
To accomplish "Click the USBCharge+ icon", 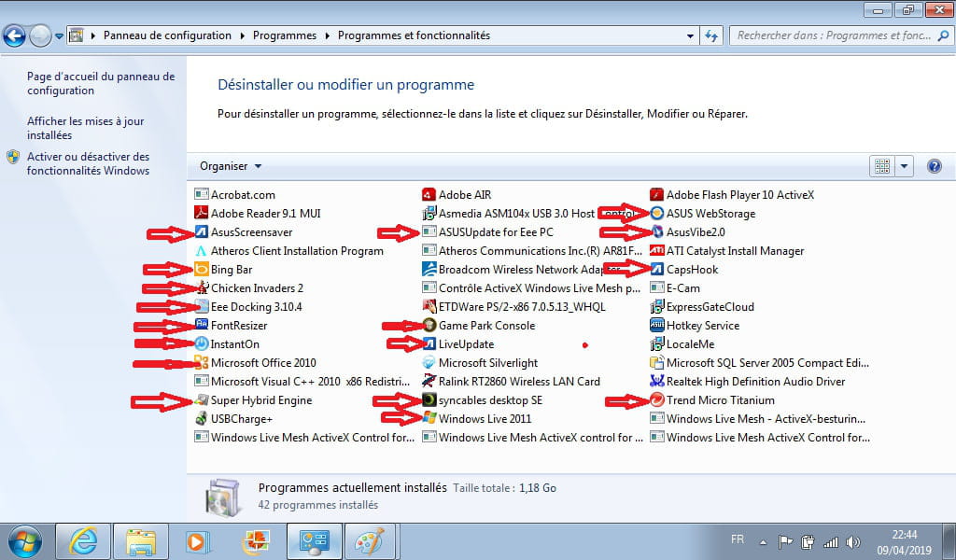I will click(202, 418).
